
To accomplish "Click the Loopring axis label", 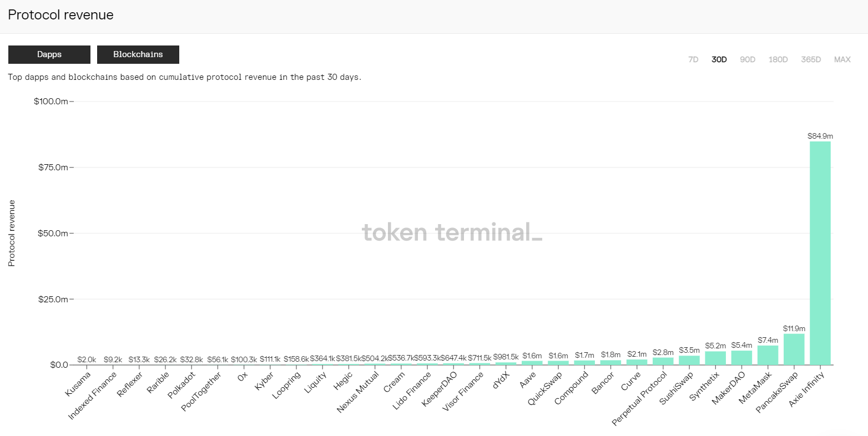I will point(286,385).
